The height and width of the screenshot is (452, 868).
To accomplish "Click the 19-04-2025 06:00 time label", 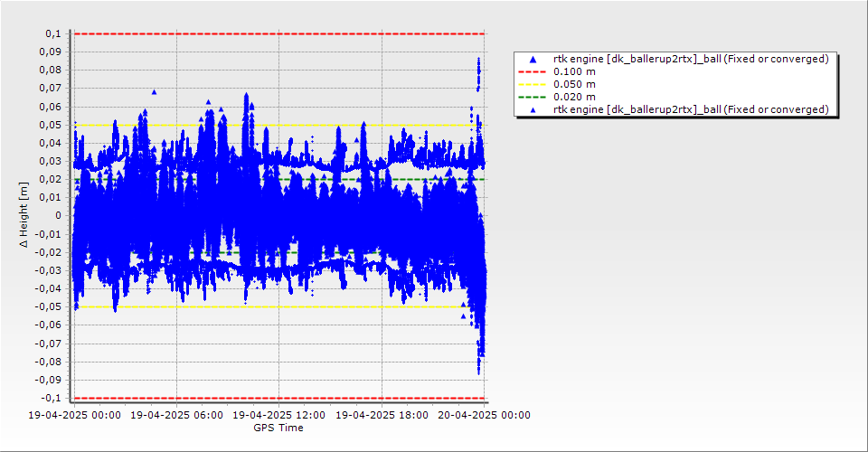I will coord(176,415).
